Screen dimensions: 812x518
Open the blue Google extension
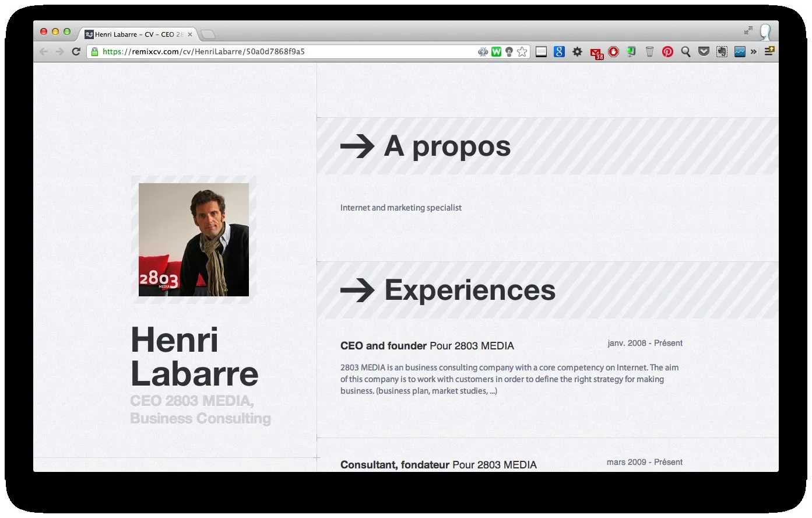coord(559,52)
